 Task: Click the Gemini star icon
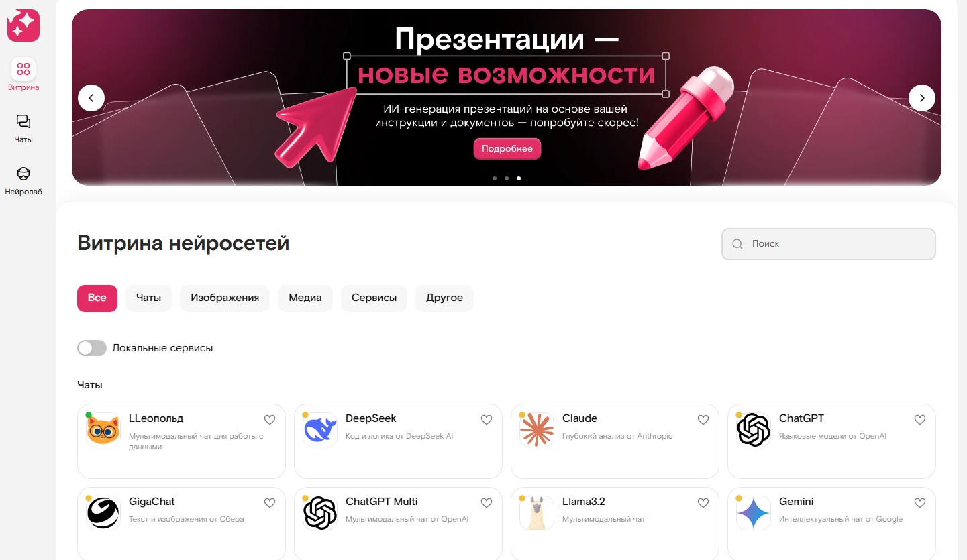click(x=754, y=513)
